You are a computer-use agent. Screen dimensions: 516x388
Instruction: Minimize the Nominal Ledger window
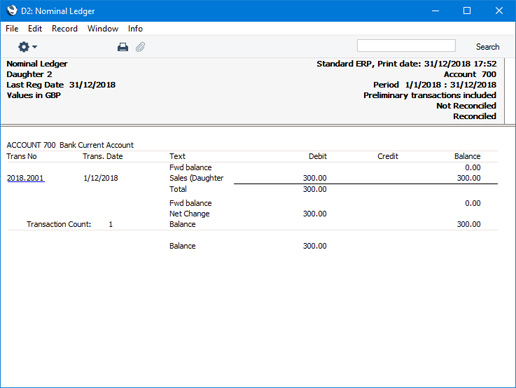tap(435, 11)
